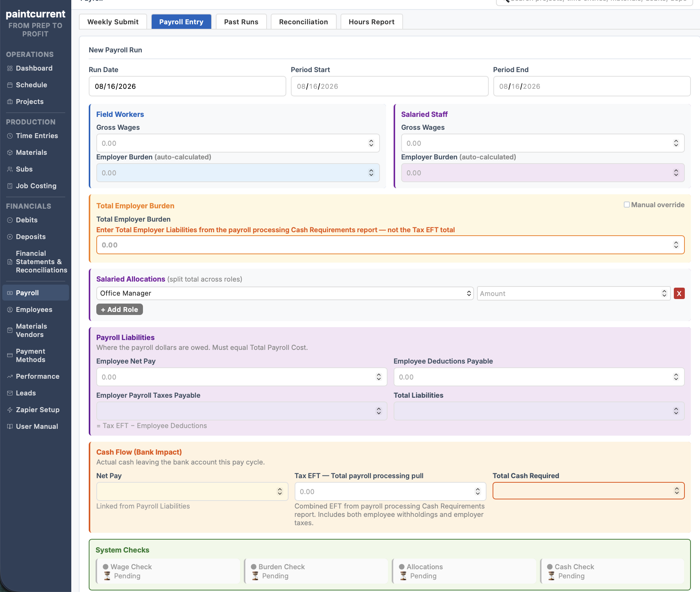Remove the Office Manager allocation row
Screen dimensions: 700x592
pyautogui.click(x=679, y=293)
